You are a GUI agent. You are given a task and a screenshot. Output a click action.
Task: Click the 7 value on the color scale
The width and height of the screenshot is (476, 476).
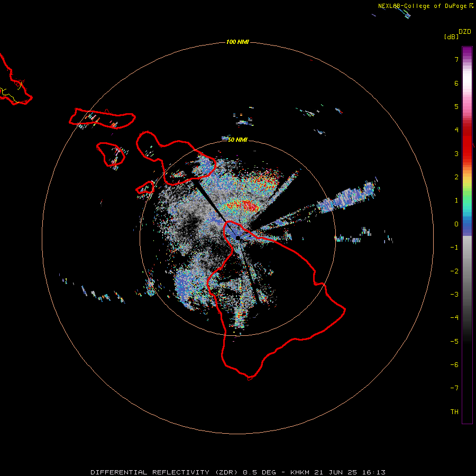click(x=456, y=59)
